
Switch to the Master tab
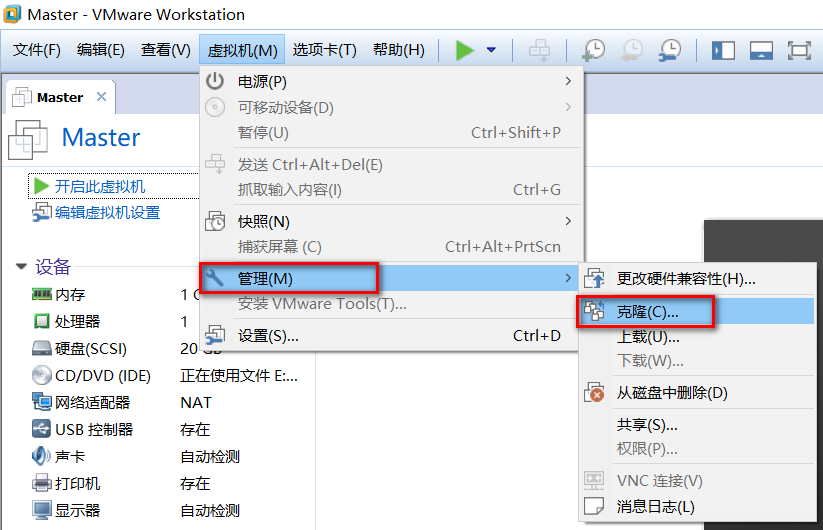tap(60, 97)
